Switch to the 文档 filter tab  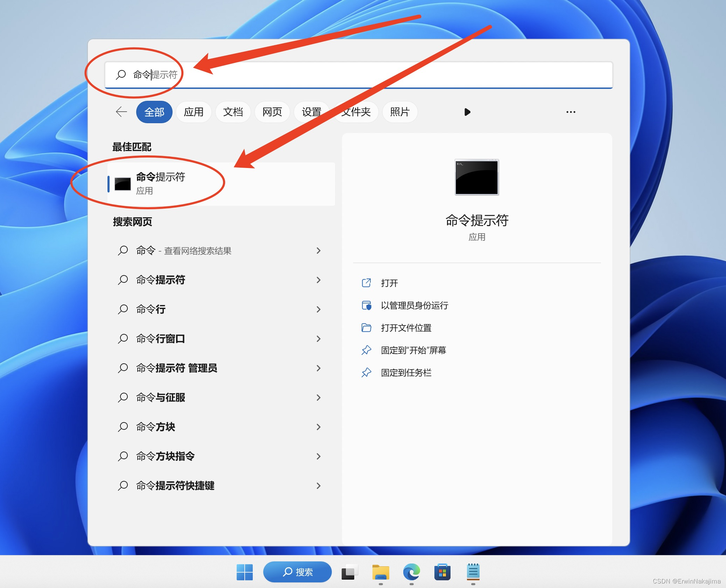tap(233, 112)
